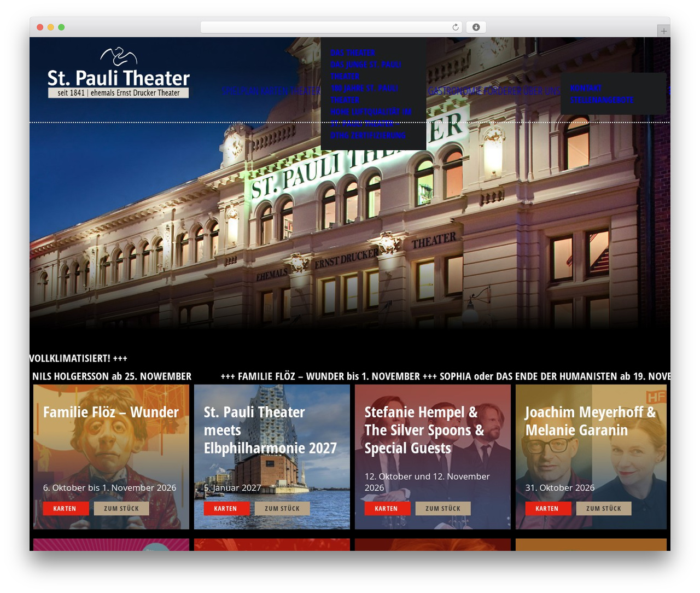Image resolution: width=700 pixels, height=593 pixels.
Task: Open the GASTRONOMIE menu item
Action: click(455, 91)
